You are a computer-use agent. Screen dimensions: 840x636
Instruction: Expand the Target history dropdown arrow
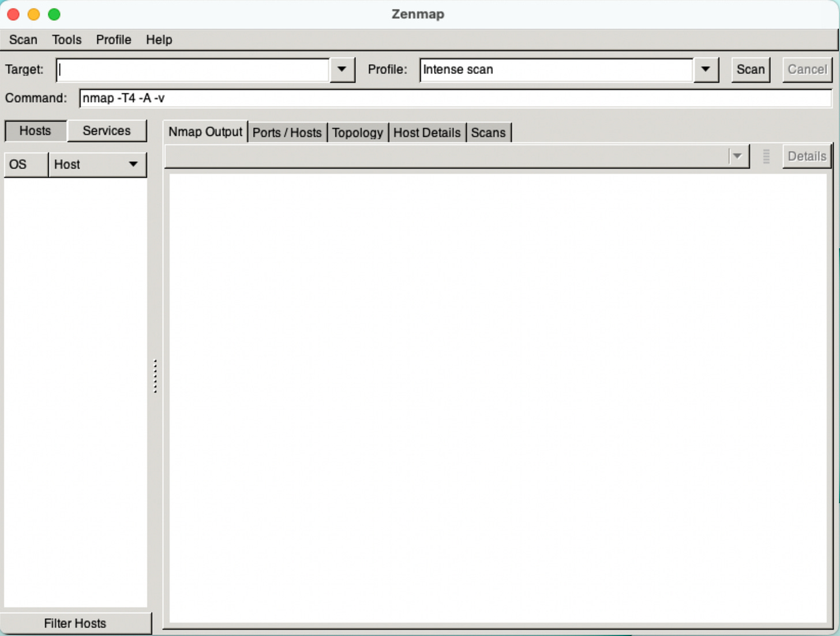pos(342,70)
